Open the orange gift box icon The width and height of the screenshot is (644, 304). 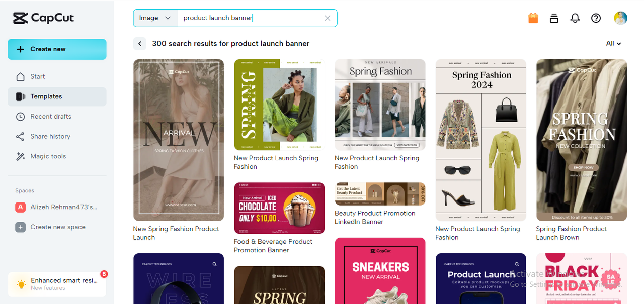[x=533, y=18]
